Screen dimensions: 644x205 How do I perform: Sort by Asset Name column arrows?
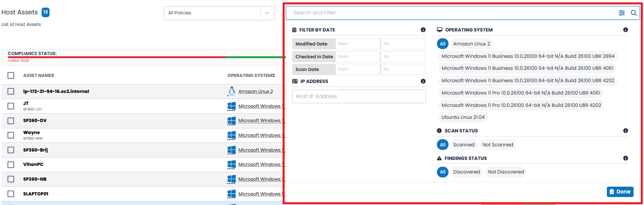53,75
